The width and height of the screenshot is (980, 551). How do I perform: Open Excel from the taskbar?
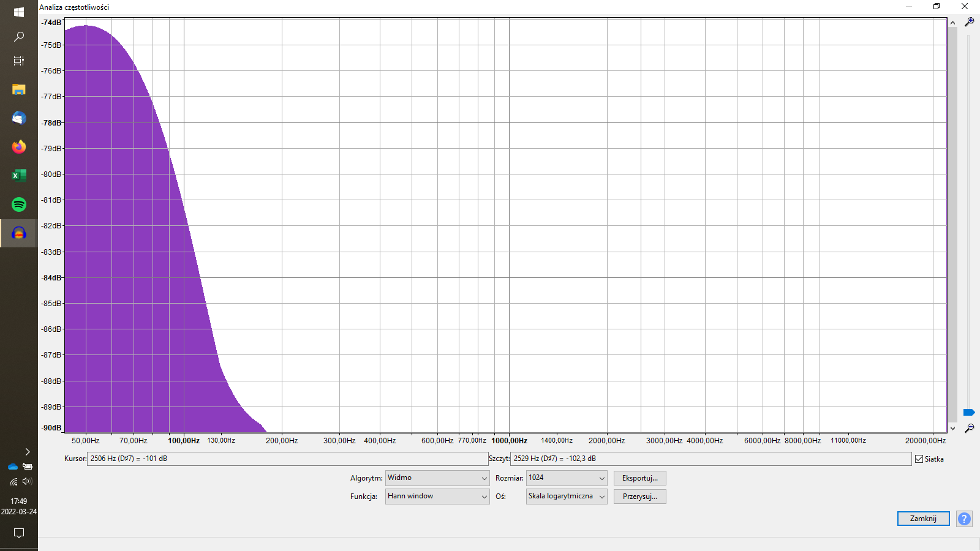tap(19, 176)
